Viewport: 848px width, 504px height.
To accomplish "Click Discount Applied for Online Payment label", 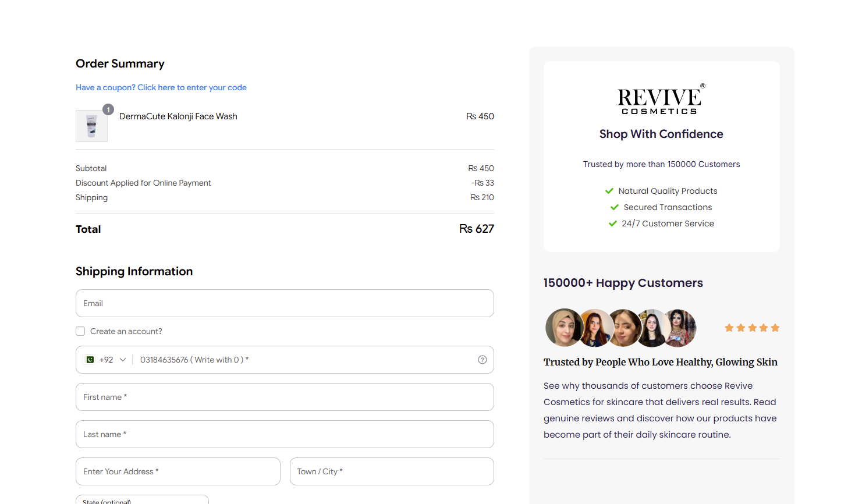I will pyautogui.click(x=143, y=183).
